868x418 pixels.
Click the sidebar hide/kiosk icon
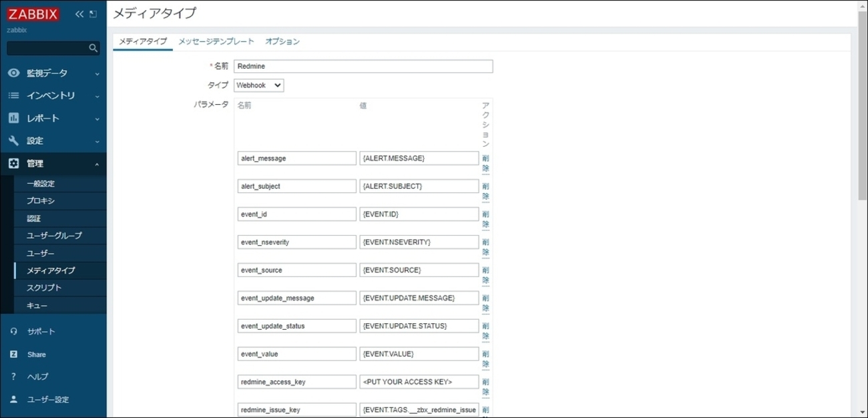pos(93,14)
